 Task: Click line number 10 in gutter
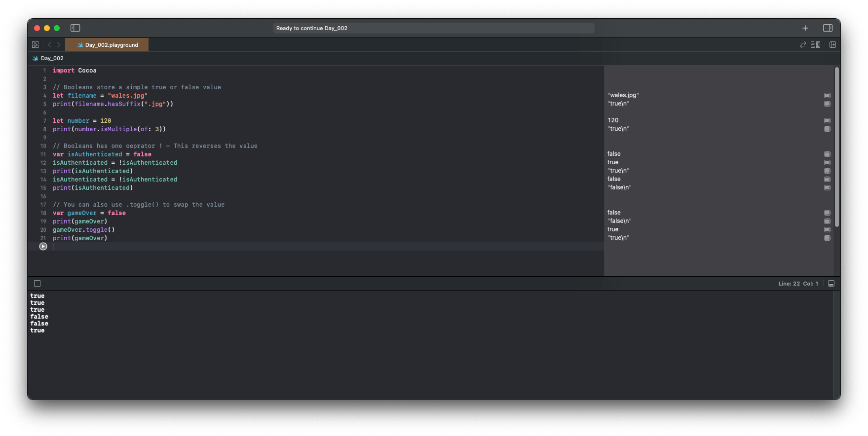click(x=43, y=146)
